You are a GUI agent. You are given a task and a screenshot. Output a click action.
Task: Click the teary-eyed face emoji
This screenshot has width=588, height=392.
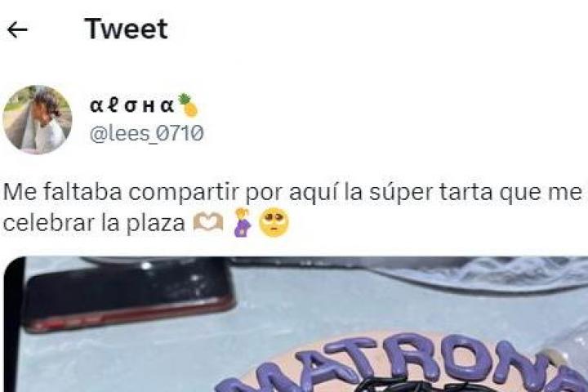274,223
